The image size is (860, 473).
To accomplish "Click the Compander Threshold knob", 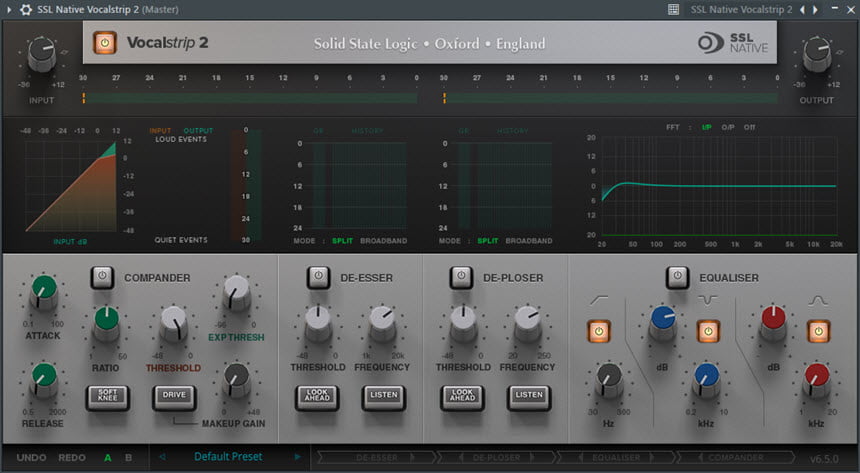I will coord(174,323).
